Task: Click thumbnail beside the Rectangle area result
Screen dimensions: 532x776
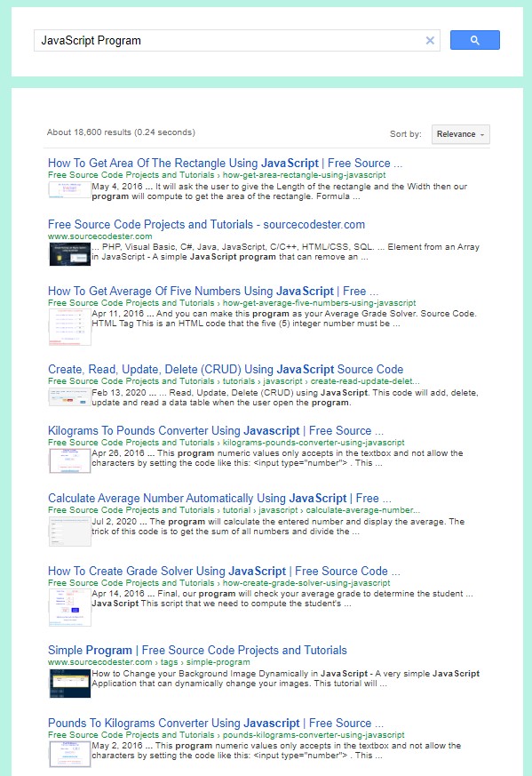Action: tap(69, 190)
